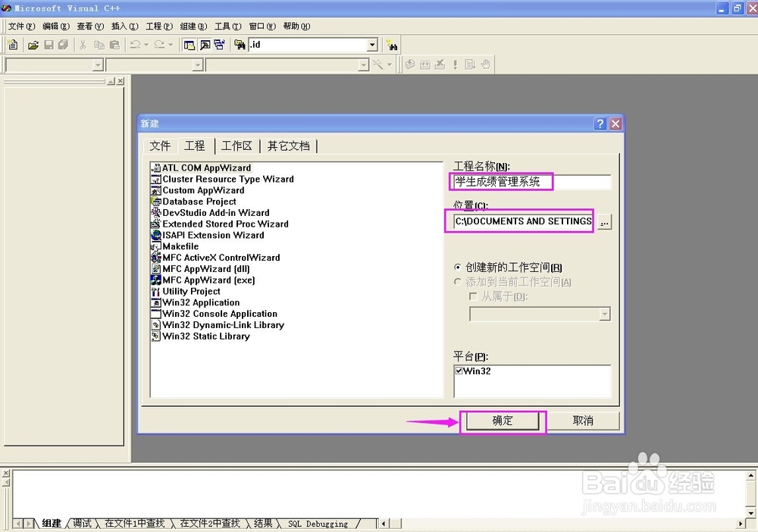The height and width of the screenshot is (532, 758).
Task: Switch to the Find in Files 1 output tab
Action: click(134, 524)
